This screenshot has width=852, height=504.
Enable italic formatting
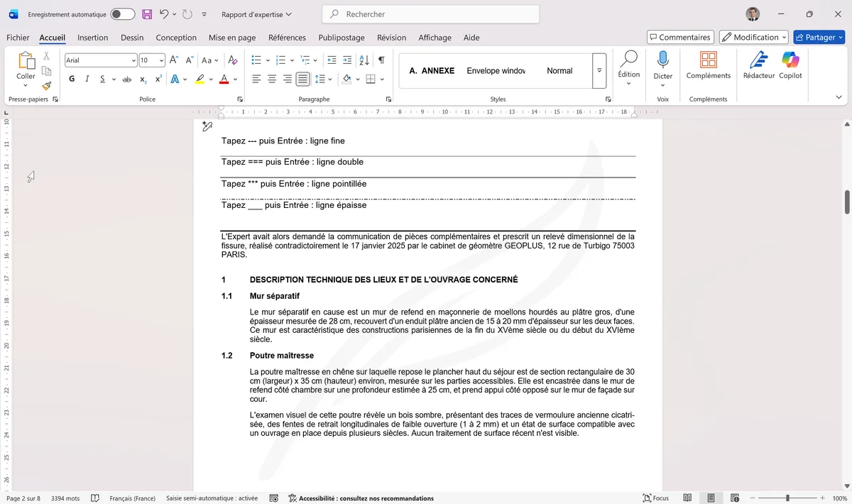click(87, 79)
